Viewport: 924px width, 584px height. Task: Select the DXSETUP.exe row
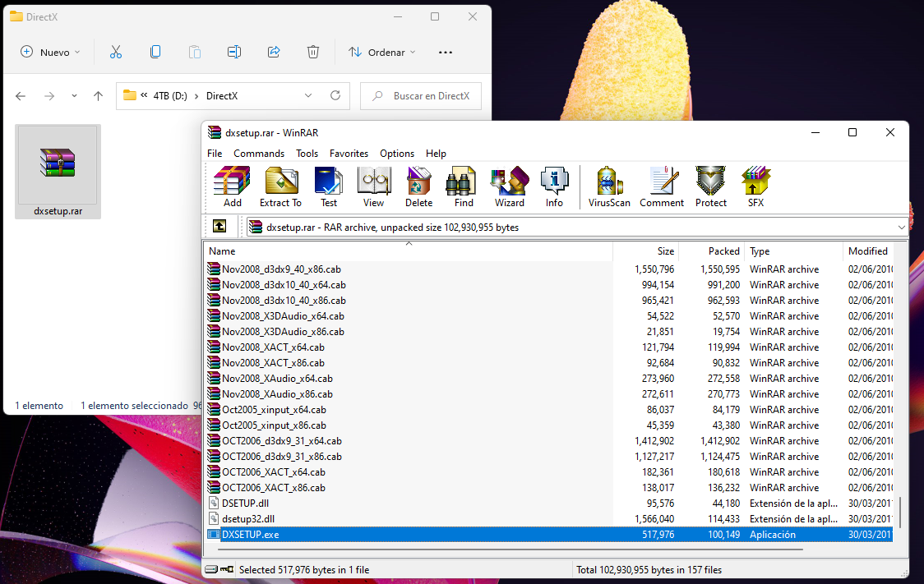548,535
